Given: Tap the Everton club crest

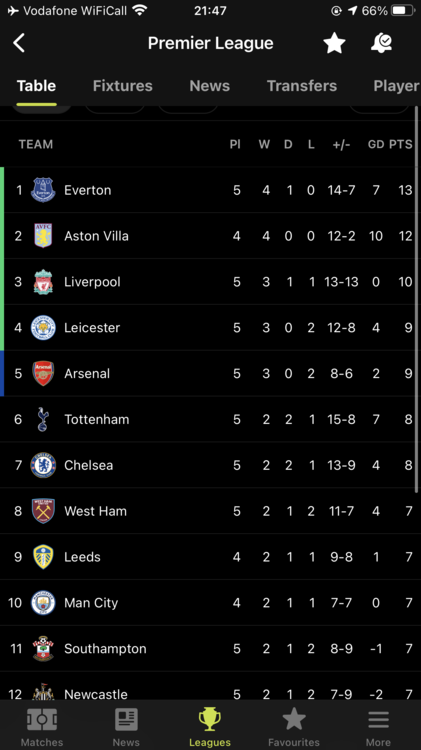Looking at the screenshot, I should 43,190.
